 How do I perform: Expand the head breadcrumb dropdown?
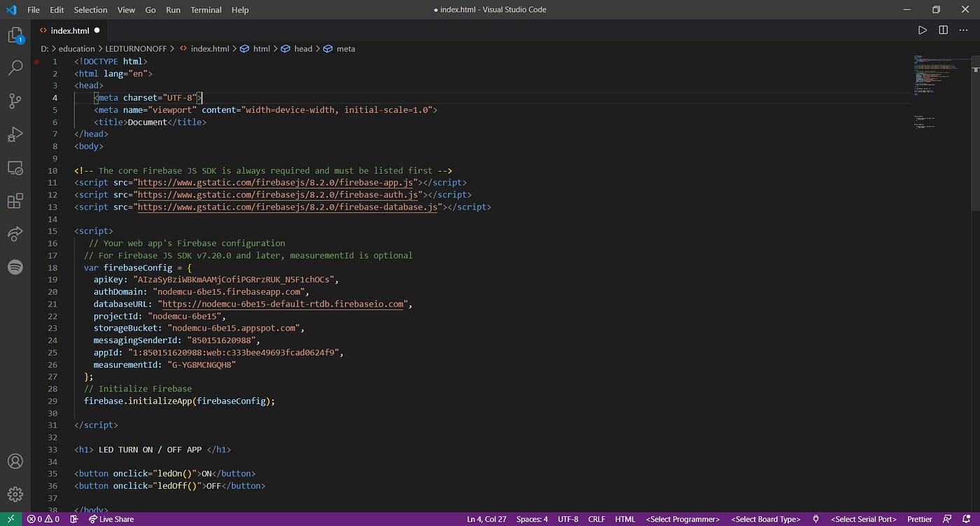303,48
